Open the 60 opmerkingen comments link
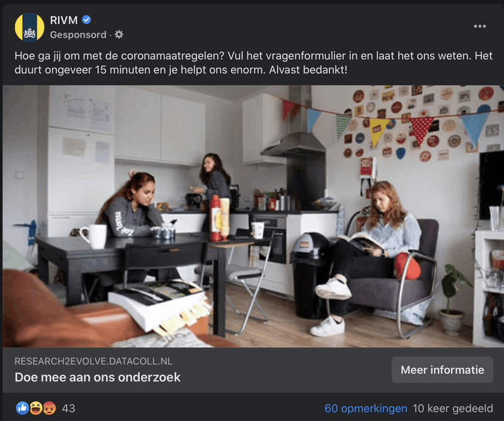 point(366,408)
